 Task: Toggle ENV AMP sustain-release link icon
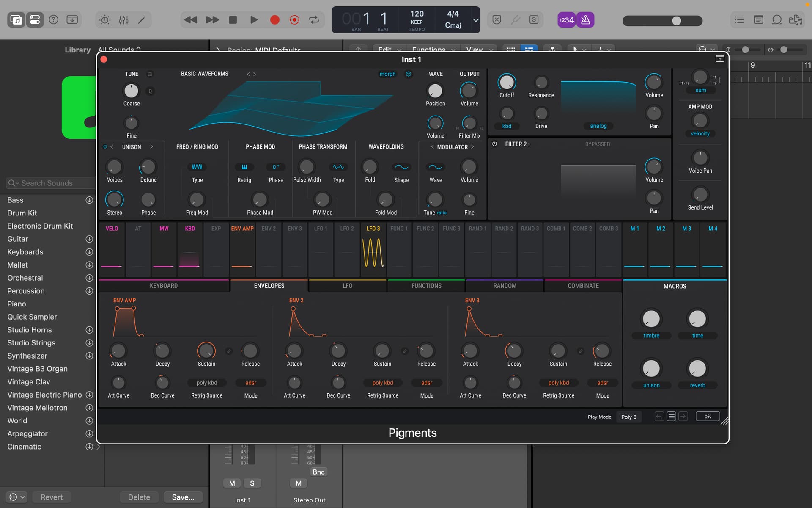(229, 351)
